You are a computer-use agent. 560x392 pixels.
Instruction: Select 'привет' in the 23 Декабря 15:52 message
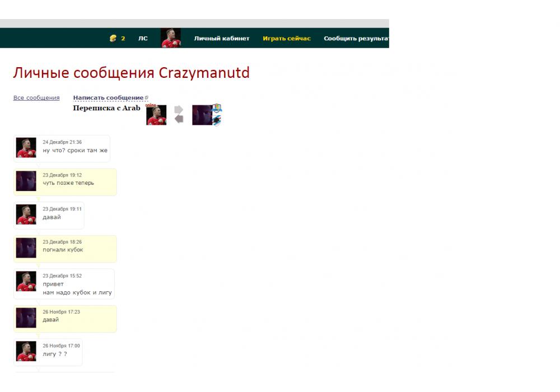[53, 284]
